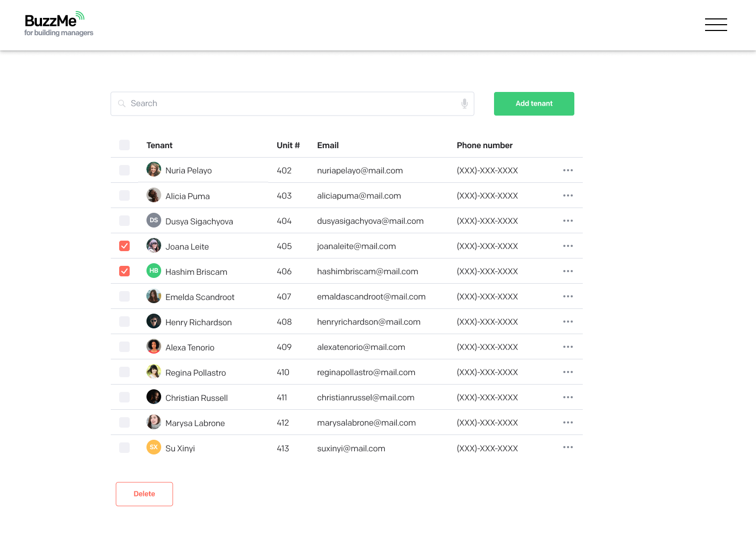Click the name Marysa Labrone
The image size is (756, 538).
tap(195, 423)
